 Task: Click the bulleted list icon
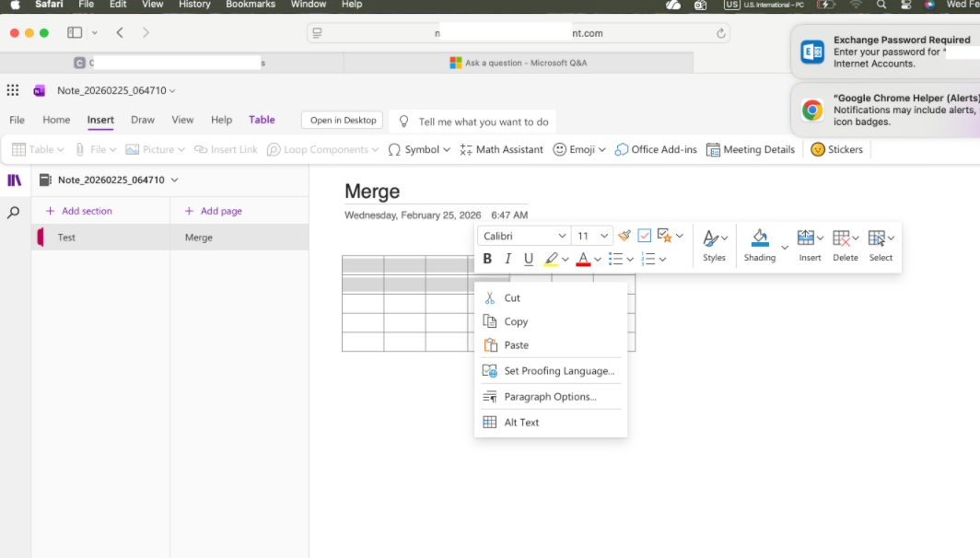click(x=615, y=259)
